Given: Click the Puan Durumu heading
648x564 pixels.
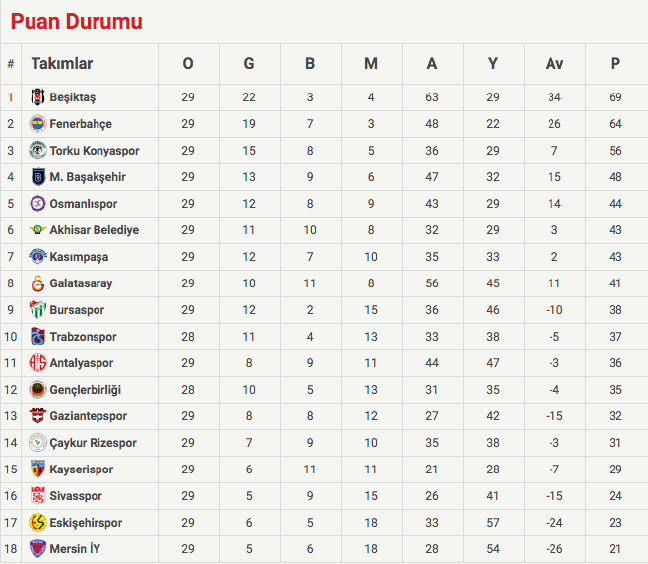Looking at the screenshot, I should point(77,21).
